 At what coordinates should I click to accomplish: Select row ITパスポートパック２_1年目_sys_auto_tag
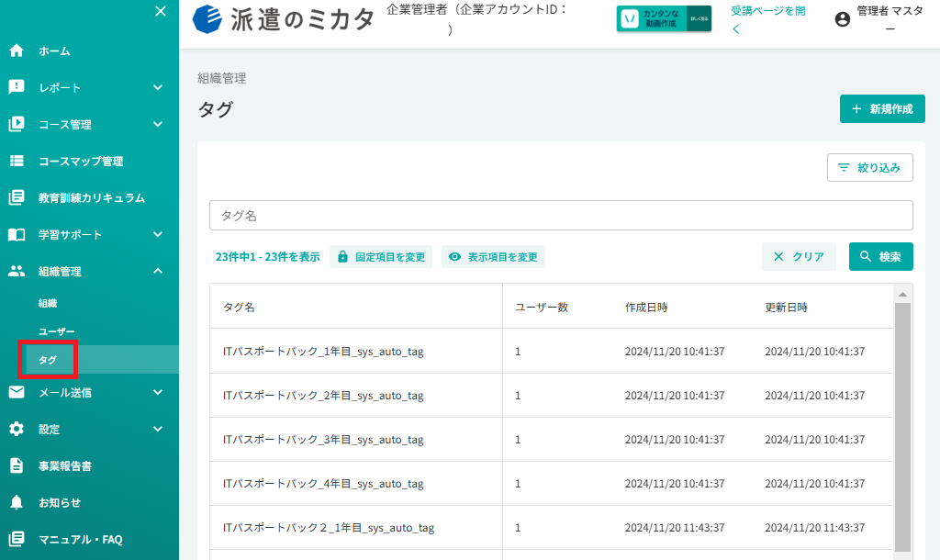552,528
